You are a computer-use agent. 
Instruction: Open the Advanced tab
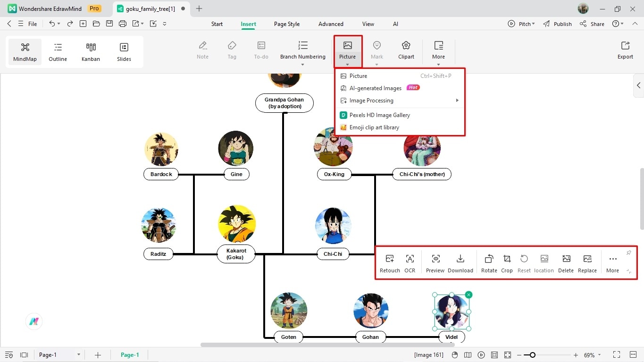331,24
